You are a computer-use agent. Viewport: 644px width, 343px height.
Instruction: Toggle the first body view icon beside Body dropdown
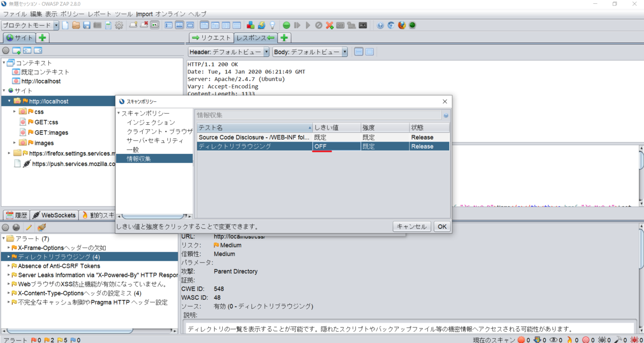pos(358,52)
